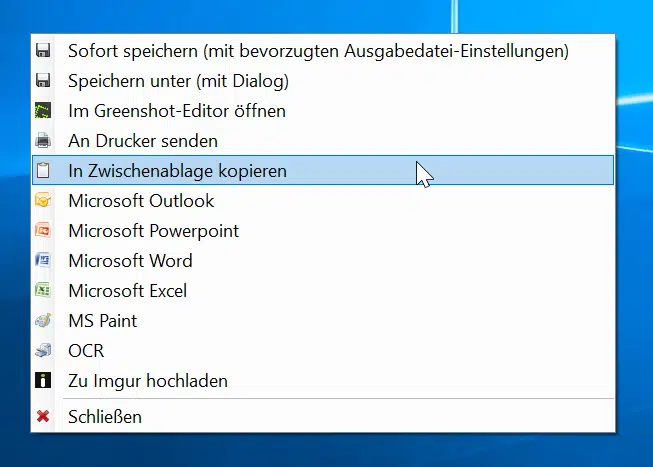Click the red X Schließen icon
Image resolution: width=653 pixels, height=467 pixels.
coord(43,416)
